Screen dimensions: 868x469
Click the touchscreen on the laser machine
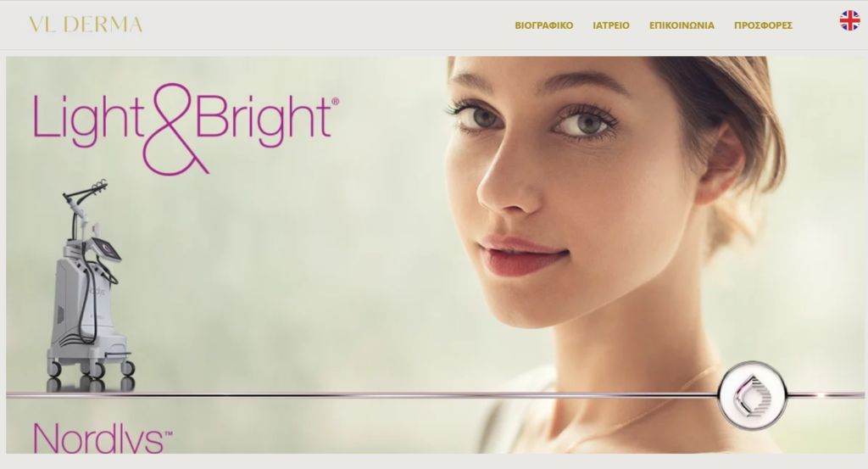coord(106,249)
